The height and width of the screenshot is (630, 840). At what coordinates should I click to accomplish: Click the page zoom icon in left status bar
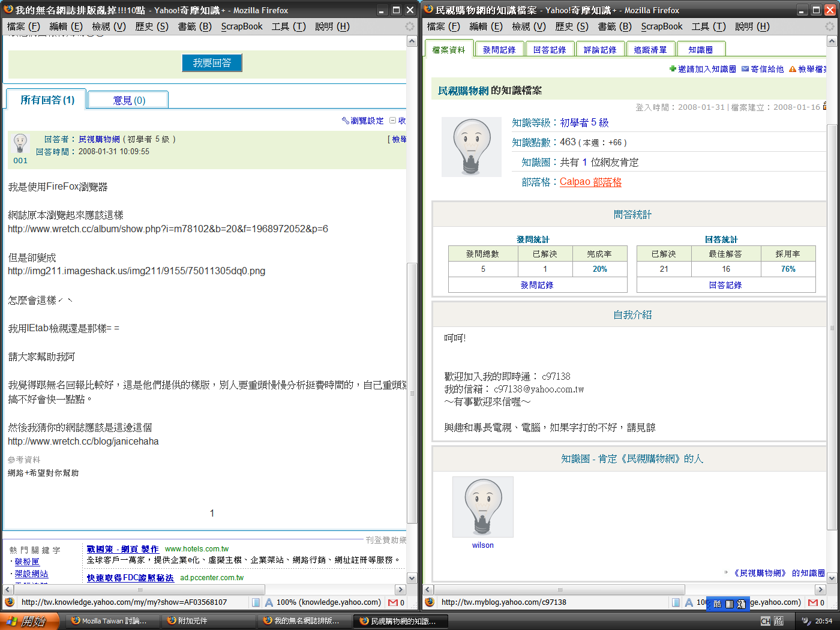(269, 602)
